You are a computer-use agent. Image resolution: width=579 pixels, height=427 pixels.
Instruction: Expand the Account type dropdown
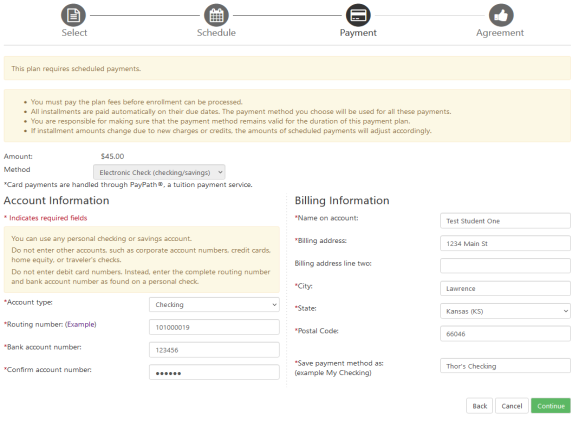point(214,305)
